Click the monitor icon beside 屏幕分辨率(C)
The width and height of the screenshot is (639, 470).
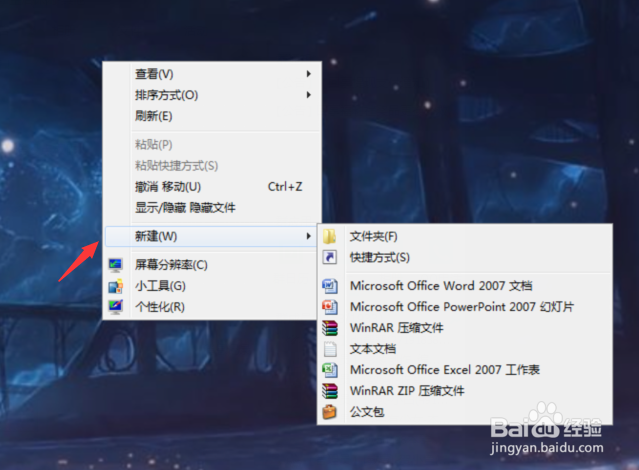[116, 265]
